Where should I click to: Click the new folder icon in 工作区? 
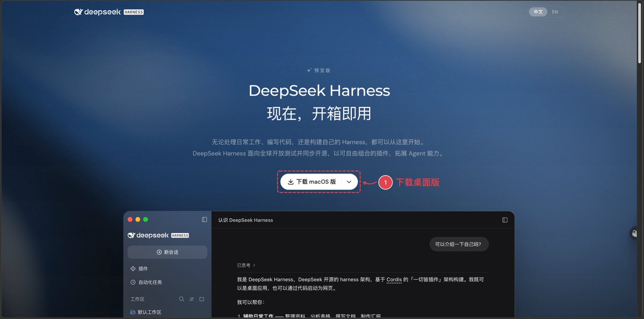[201, 299]
